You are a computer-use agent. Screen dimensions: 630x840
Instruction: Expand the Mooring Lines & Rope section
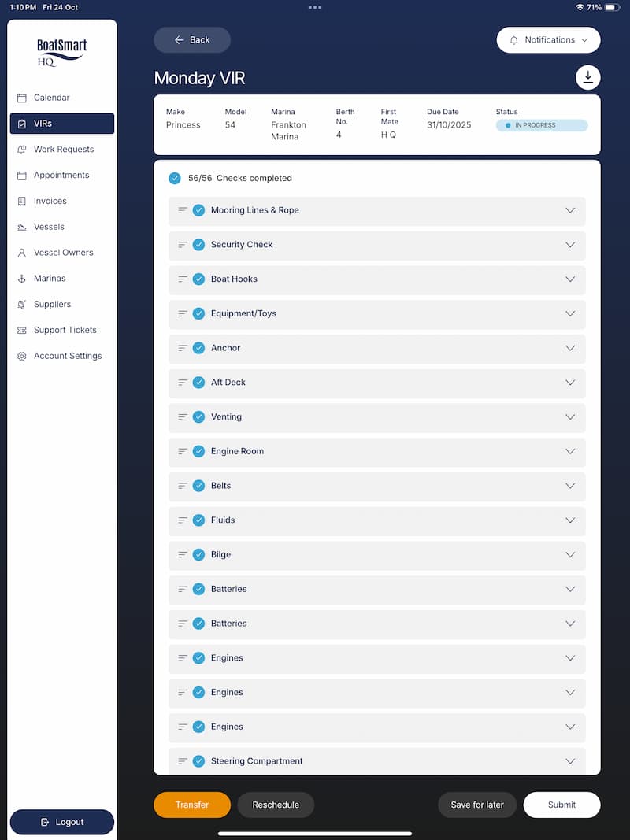click(570, 210)
